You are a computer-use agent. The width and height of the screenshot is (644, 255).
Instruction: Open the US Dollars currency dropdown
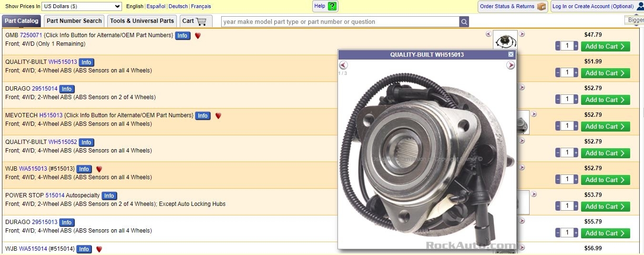[x=82, y=6]
